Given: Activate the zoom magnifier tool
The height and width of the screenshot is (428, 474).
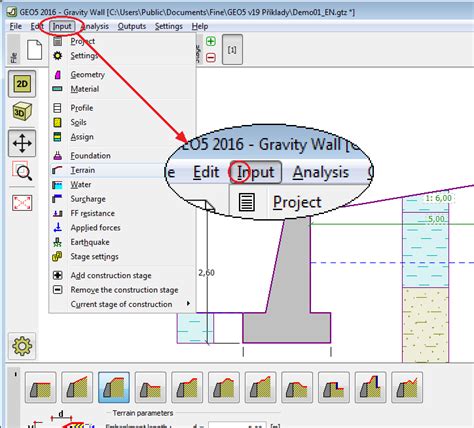Looking at the screenshot, I should [22, 171].
